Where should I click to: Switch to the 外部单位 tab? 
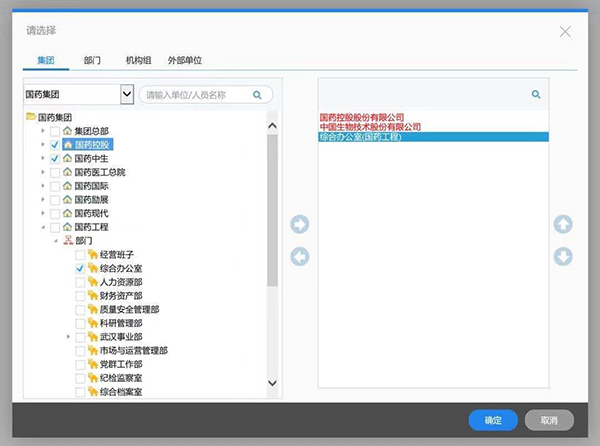click(x=185, y=60)
